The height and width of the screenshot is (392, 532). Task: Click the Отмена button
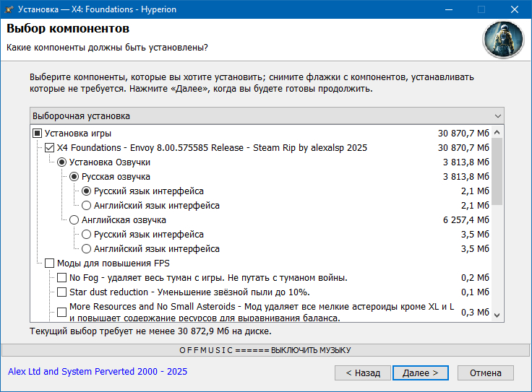pyautogui.click(x=486, y=373)
